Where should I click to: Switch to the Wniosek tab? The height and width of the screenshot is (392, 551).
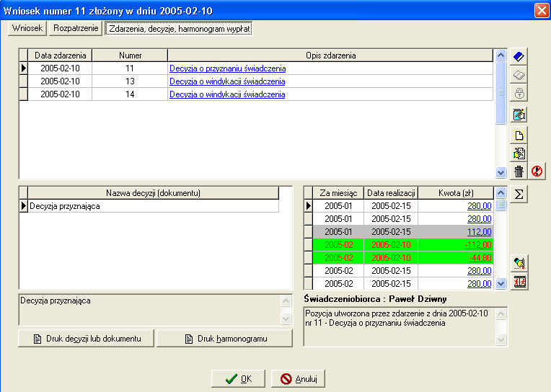point(27,28)
